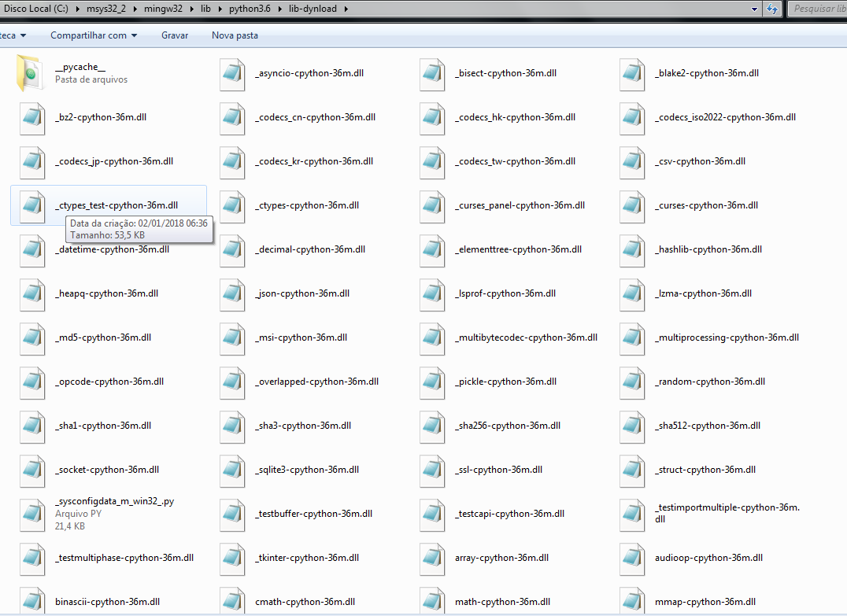Click the _msi-cpython-36m.dll file name
This screenshot has width=847, height=616.
pyautogui.click(x=301, y=338)
